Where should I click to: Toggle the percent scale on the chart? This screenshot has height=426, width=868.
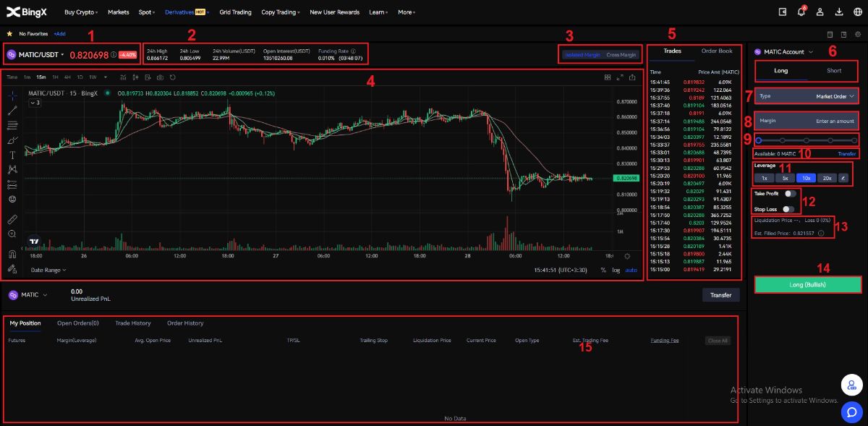point(603,270)
